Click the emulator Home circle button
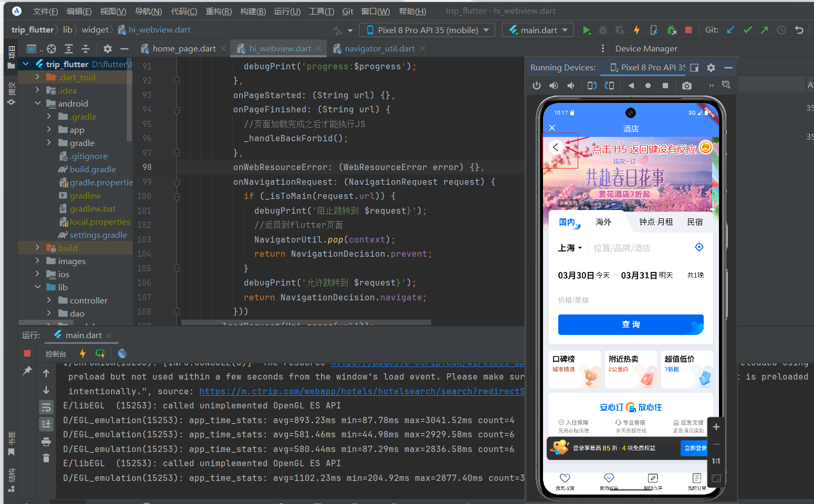Image resolution: width=814 pixels, height=504 pixels. pos(648,85)
